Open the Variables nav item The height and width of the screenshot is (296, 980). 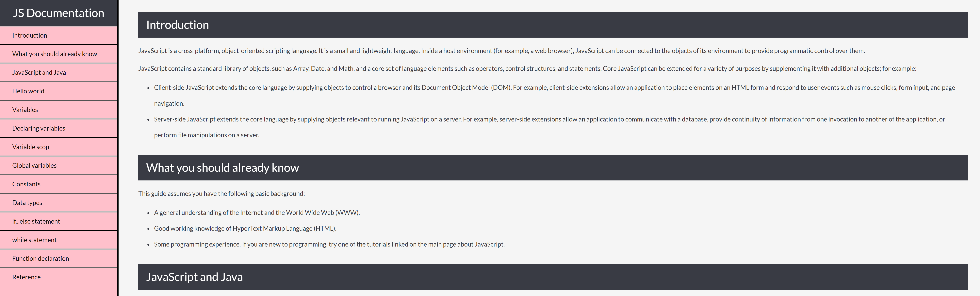point(25,110)
